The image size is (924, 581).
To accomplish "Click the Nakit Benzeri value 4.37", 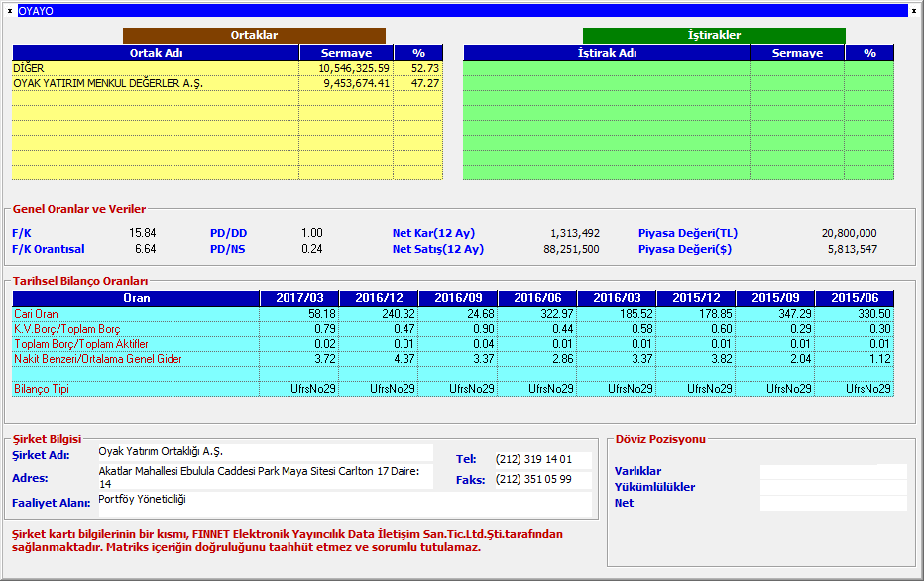I will (x=404, y=358).
